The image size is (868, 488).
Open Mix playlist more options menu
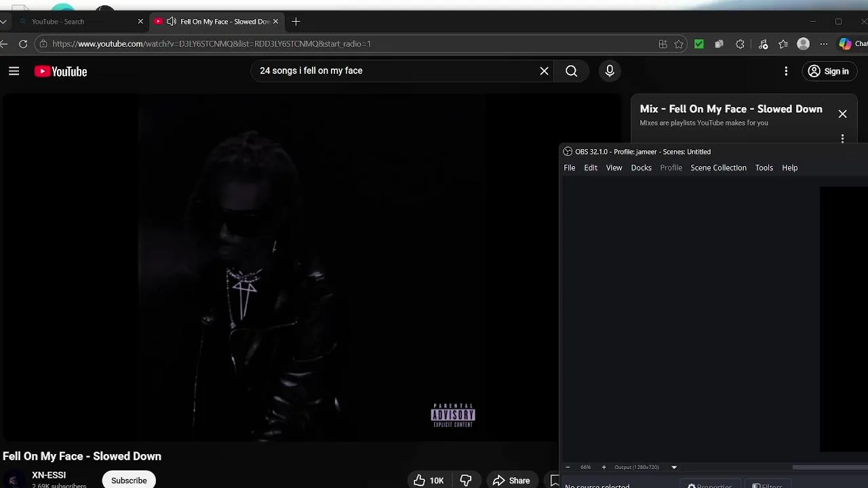pos(842,138)
